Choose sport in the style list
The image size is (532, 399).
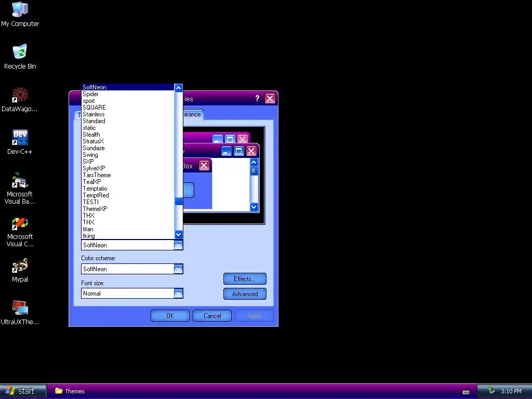pos(128,101)
